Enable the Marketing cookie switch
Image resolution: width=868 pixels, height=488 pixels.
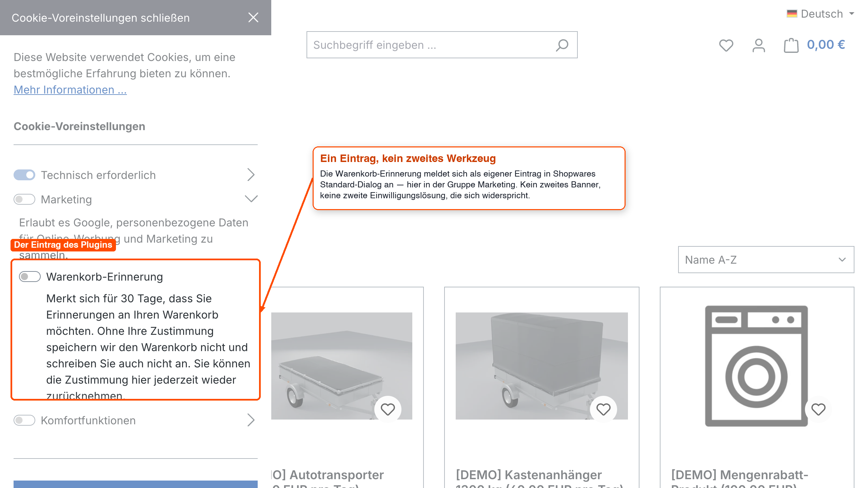24,199
